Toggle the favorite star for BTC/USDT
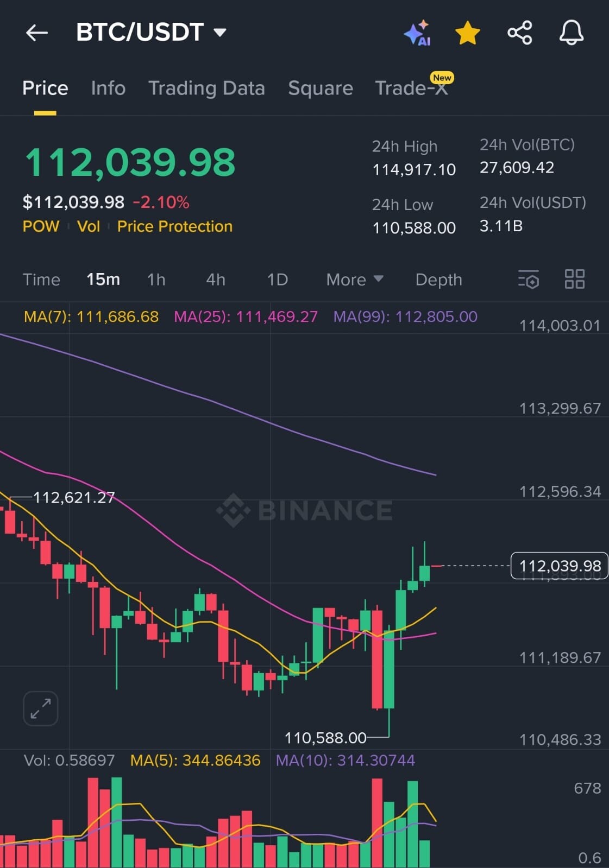 467,33
